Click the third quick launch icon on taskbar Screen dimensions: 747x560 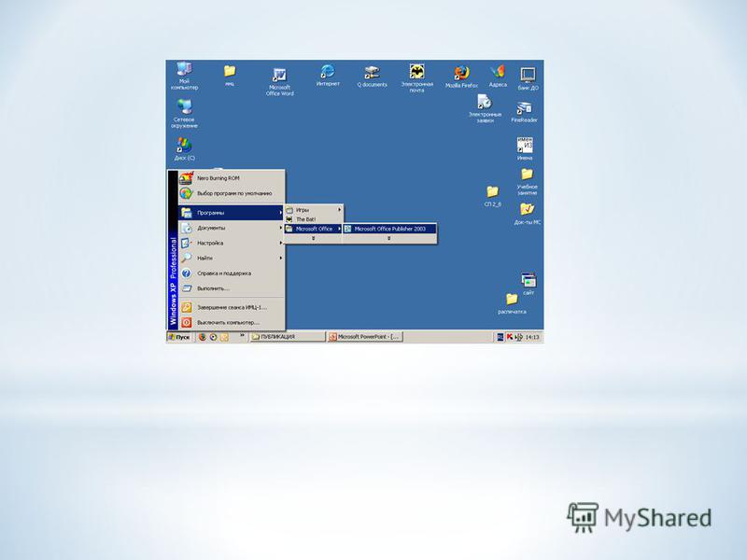pyautogui.click(x=224, y=337)
